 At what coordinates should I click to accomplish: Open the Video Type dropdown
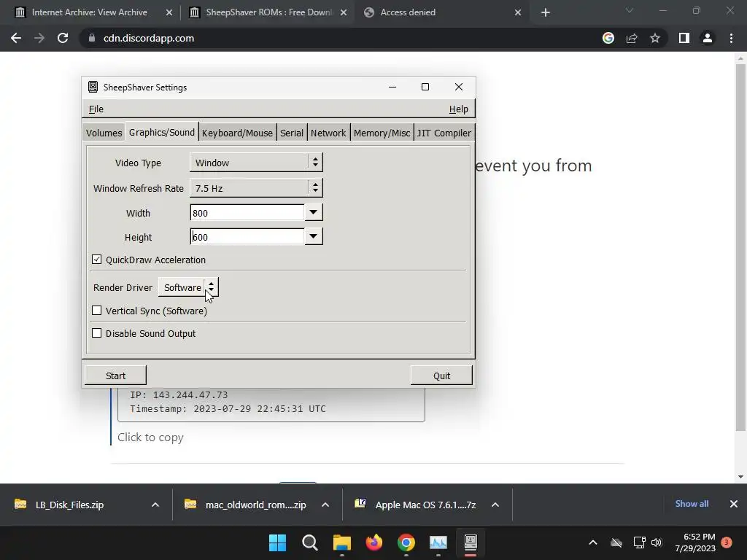[x=256, y=163]
